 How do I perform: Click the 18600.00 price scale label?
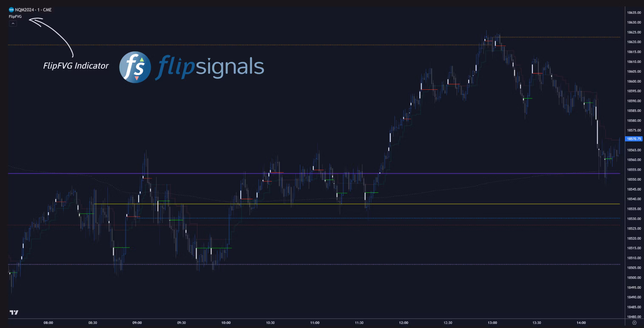pos(634,81)
